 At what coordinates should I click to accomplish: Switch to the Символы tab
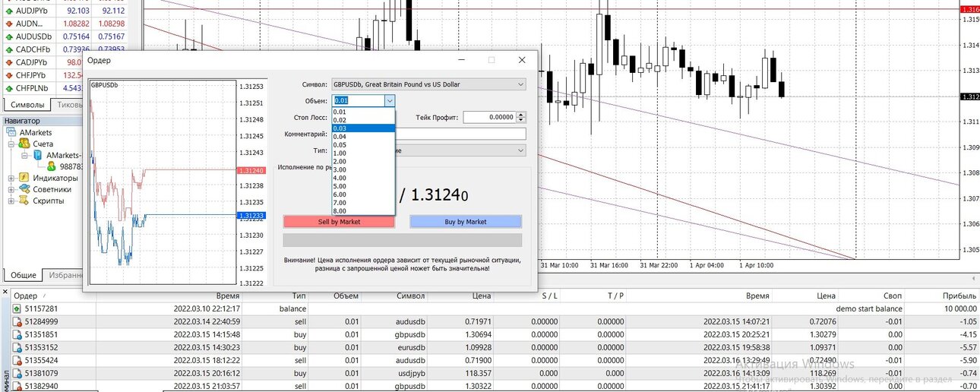point(26,105)
